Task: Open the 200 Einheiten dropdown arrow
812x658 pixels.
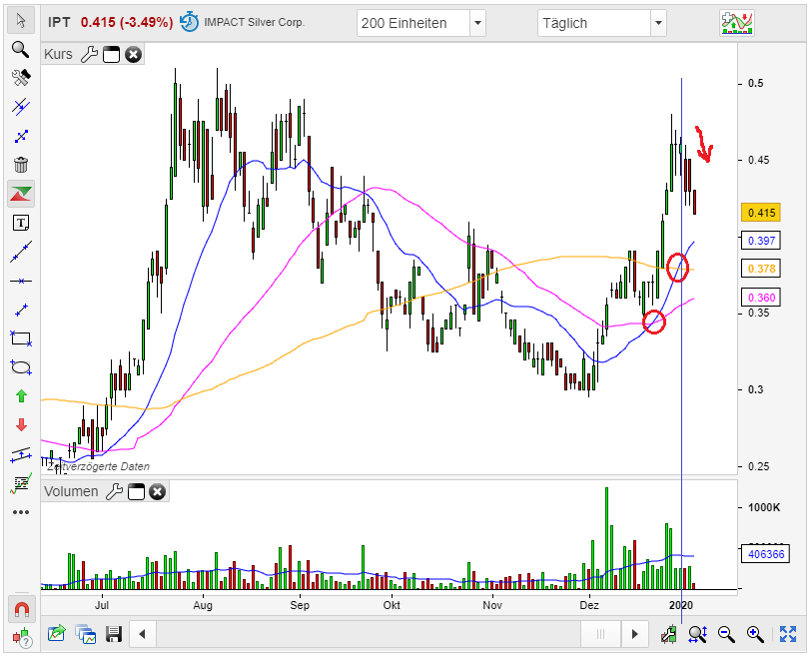Action: tap(477, 23)
